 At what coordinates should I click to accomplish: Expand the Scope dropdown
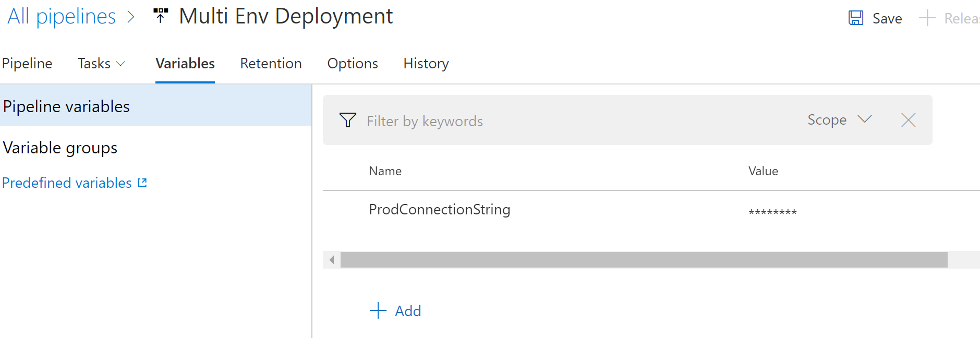[x=839, y=120]
